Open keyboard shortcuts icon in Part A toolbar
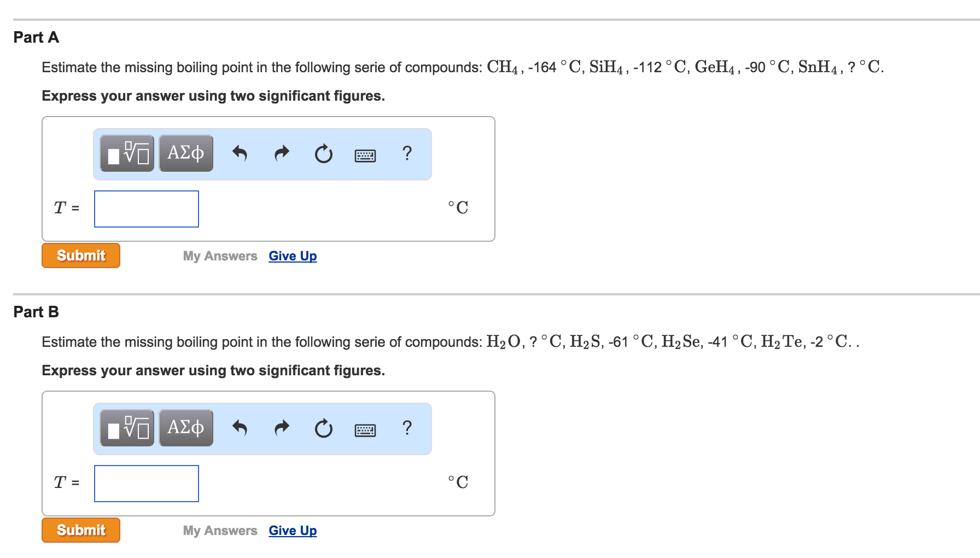980x558 pixels. (365, 155)
